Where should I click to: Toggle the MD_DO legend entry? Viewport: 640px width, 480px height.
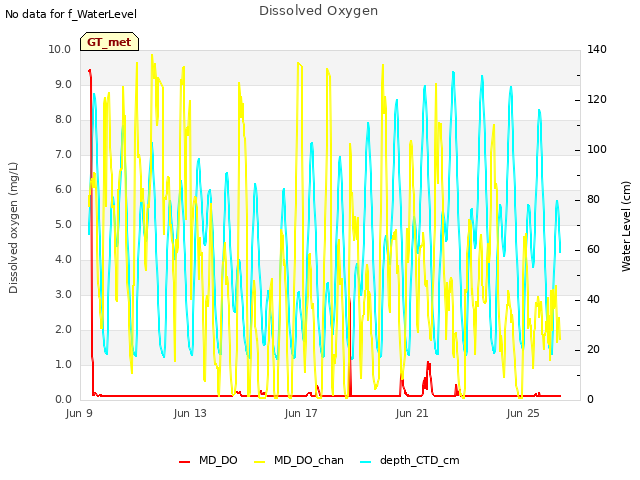tap(208, 460)
